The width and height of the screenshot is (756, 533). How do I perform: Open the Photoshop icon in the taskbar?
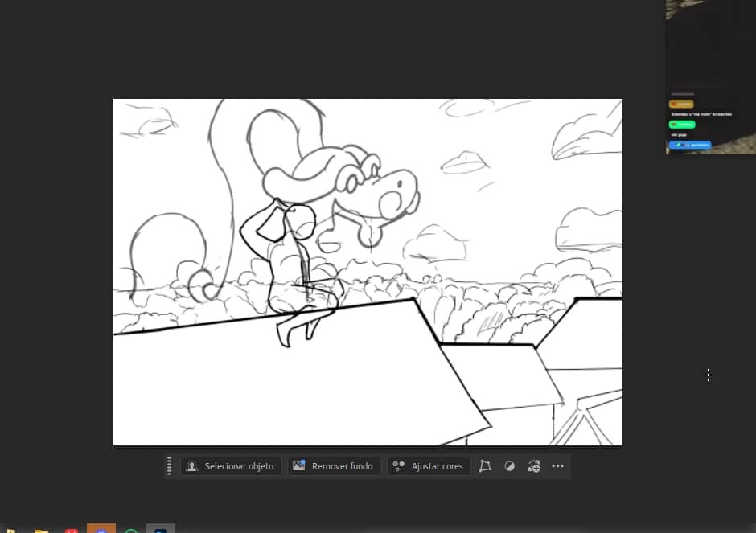point(161,529)
